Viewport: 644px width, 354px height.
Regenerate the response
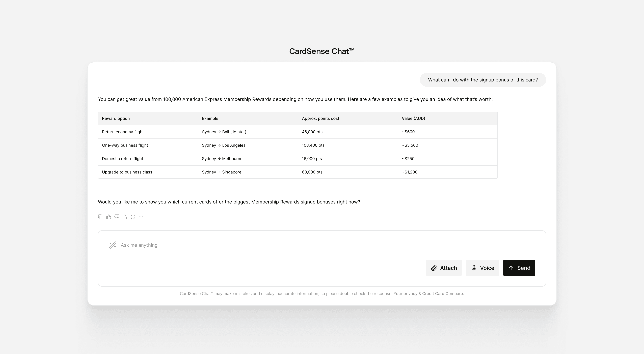pyautogui.click(x=133, y=217)
